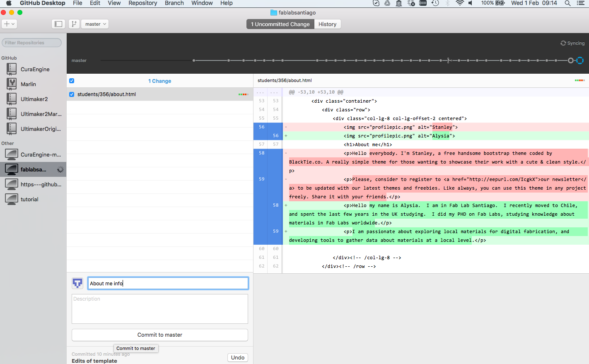Select the fablabsa... repository icon
Screen dimensions: 589x364
[x=12, y=169]
